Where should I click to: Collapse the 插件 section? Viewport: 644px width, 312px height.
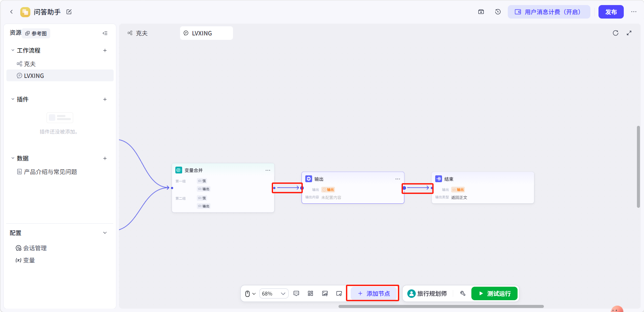(13, 99)
